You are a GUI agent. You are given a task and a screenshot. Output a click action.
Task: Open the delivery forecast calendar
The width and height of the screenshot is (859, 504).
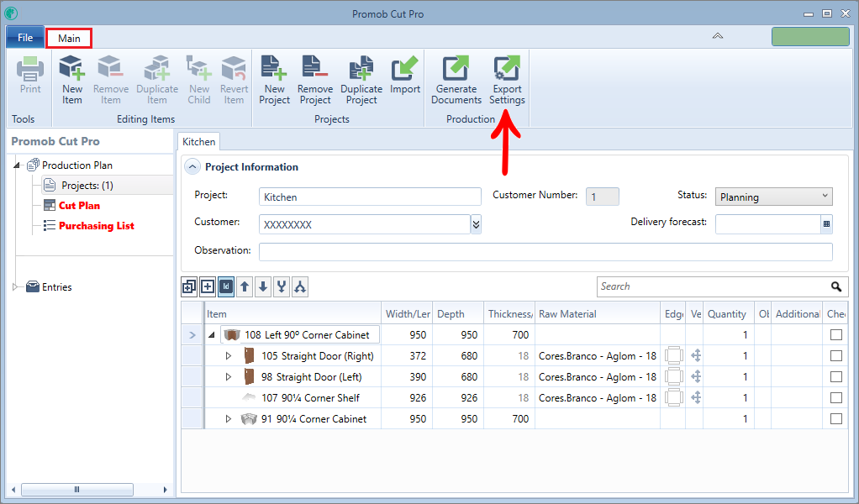point(827,223)
